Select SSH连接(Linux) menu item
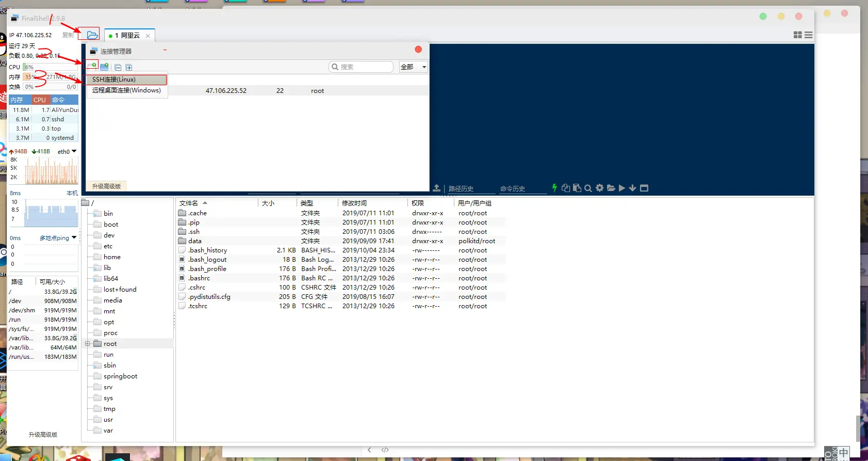The height and width of the screenshot is (461, 868). (x=126, y=80)
